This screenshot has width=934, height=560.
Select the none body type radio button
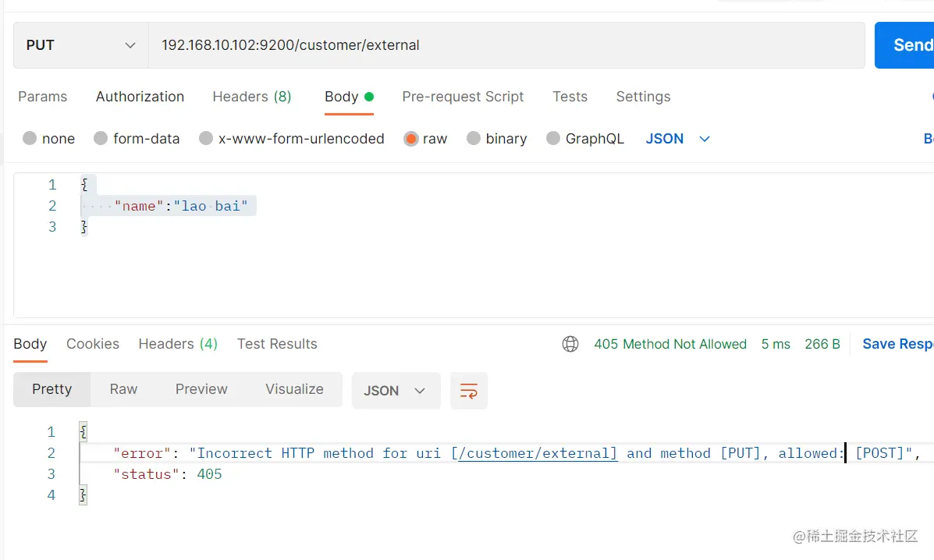click(x=29, y=139)
